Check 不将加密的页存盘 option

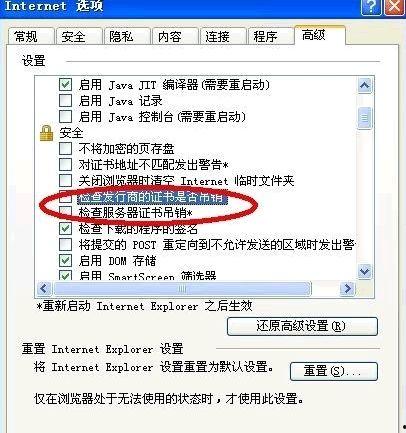click(65, 148)
